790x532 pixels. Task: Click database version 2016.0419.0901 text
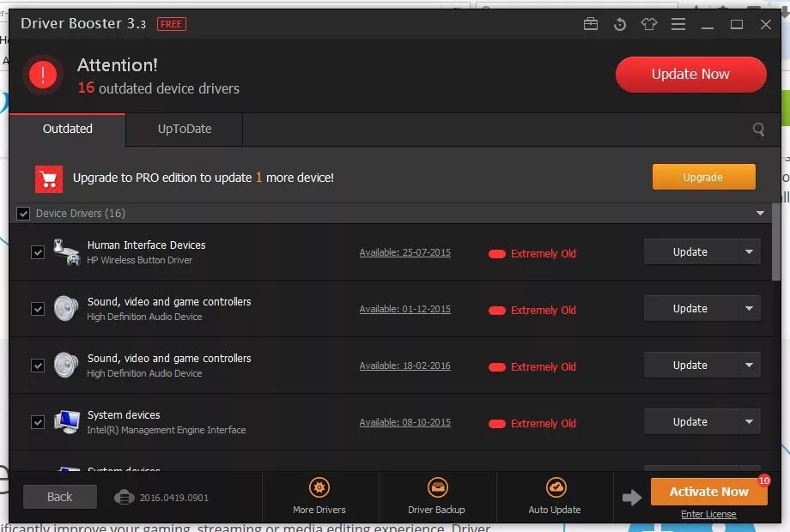coord(173,498)
